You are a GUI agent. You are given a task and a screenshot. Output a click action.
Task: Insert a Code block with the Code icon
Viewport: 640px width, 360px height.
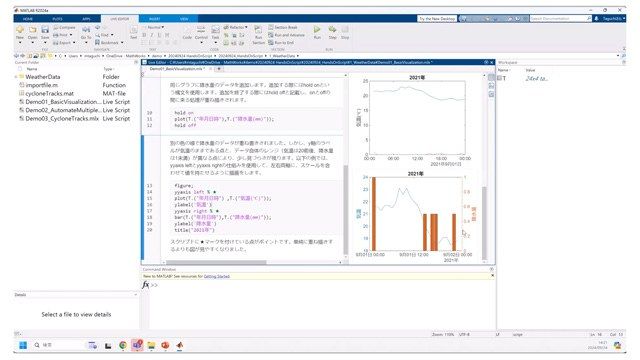click(x=187, y=30)
